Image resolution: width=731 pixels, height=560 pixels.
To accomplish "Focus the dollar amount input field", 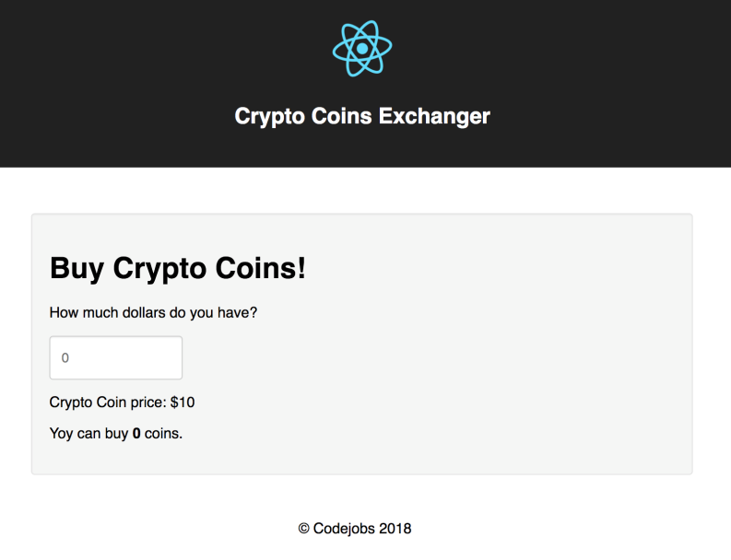I will pyautogui.click(x=115, y=357).
